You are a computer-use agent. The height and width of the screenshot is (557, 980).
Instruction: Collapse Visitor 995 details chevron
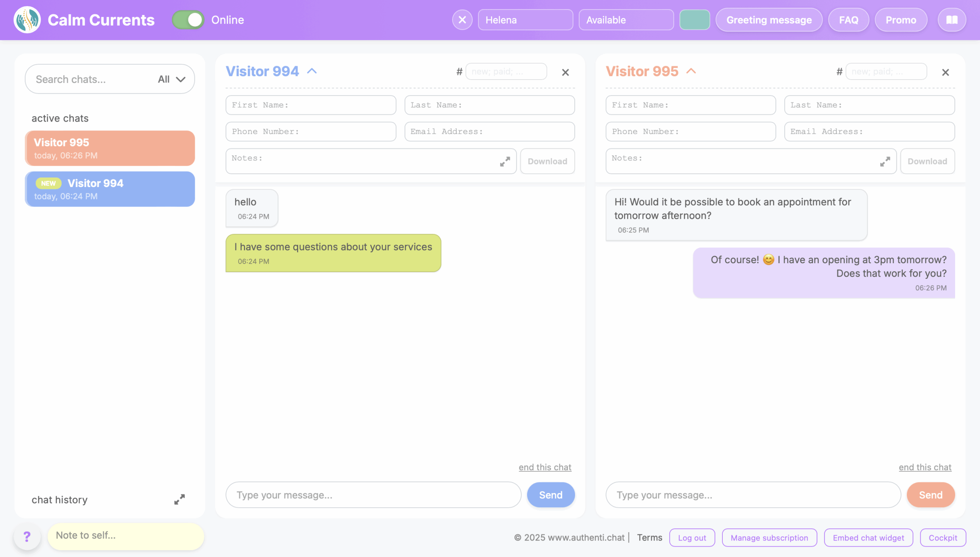pyautogui.click(x=691, y=71)
